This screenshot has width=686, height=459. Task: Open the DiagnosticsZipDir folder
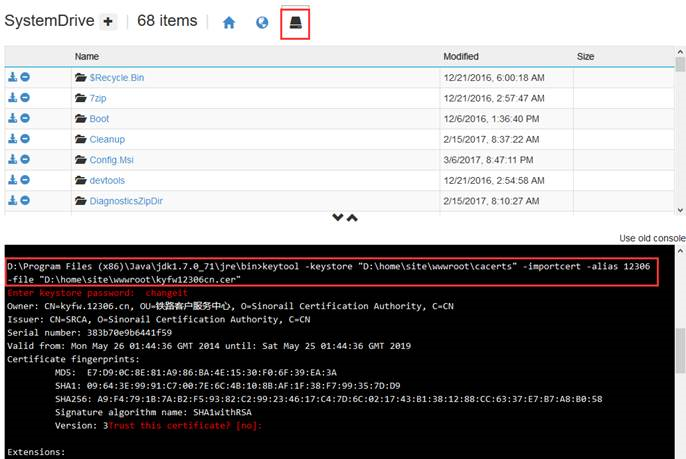(x=124, y=201)
